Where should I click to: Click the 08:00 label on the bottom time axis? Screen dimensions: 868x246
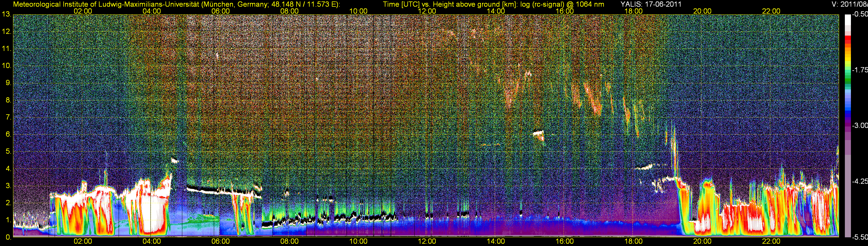(x=289, y=241)
